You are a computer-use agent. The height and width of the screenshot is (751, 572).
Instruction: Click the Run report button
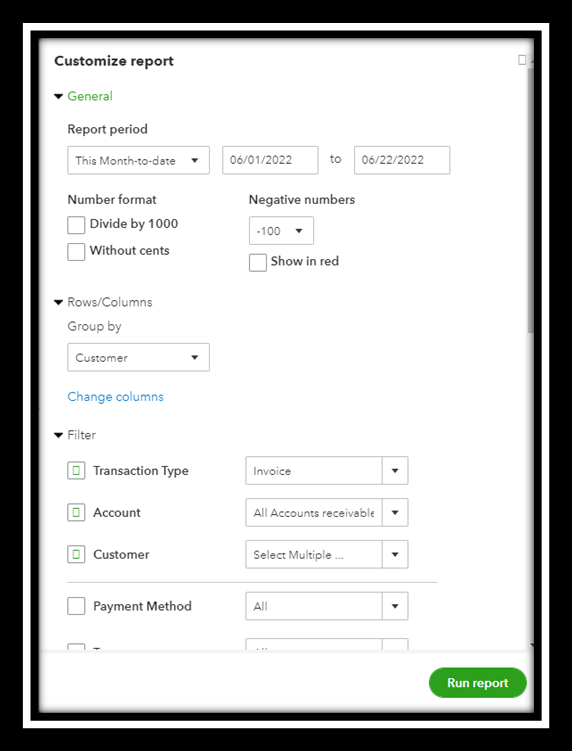click(478, 683)
